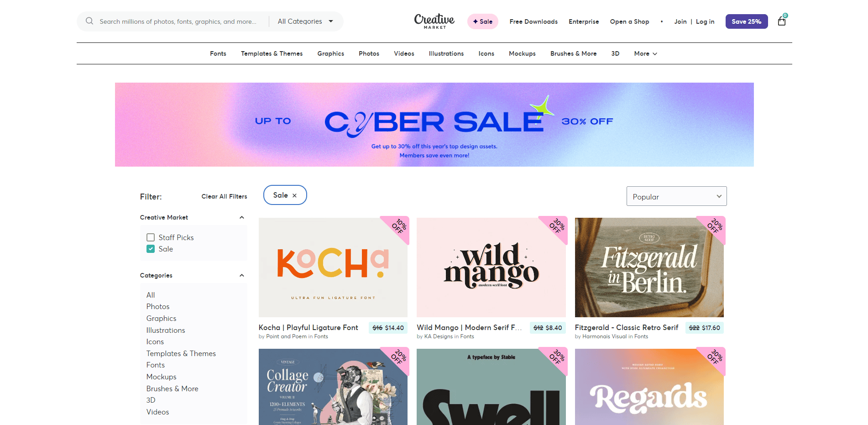Click the pink Sale pill in the header

pyautogui.click(x=482, y=21)
